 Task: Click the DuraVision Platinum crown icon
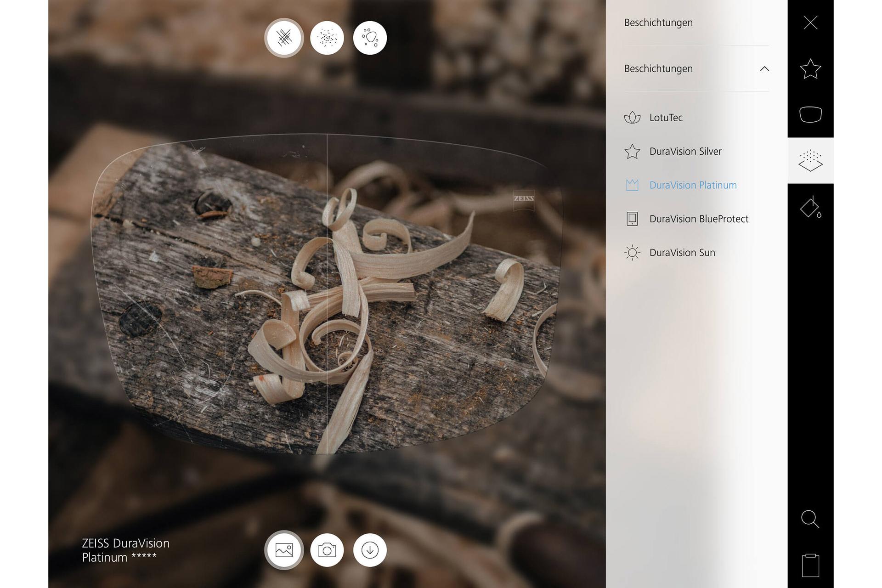(x=632, y=185)
